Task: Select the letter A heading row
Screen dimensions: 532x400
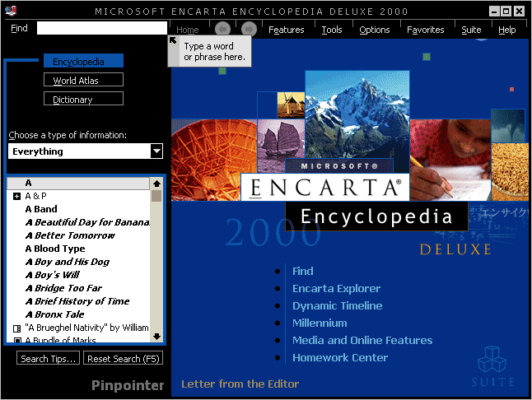Action: [78, 183]
